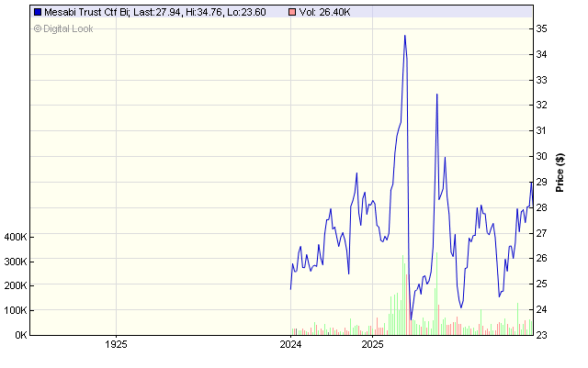
Task: Click the 400K volume axis label
Action: point(16,237)
